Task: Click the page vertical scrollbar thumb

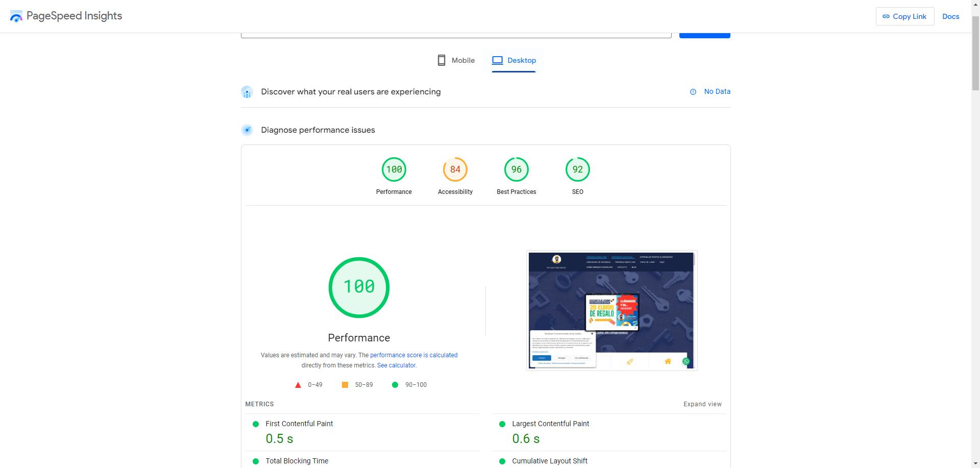Action: pos(975,54)
